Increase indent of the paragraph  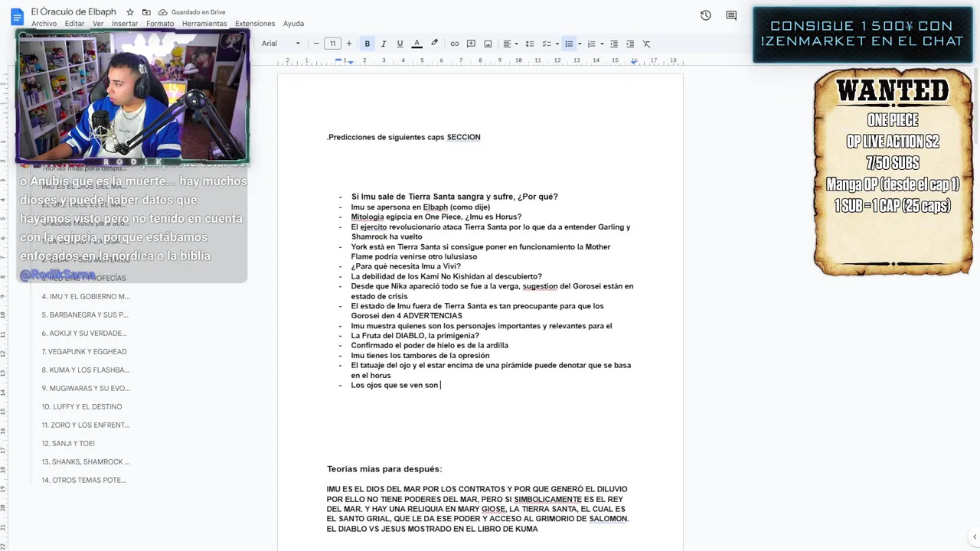click(x=630, y=44)
